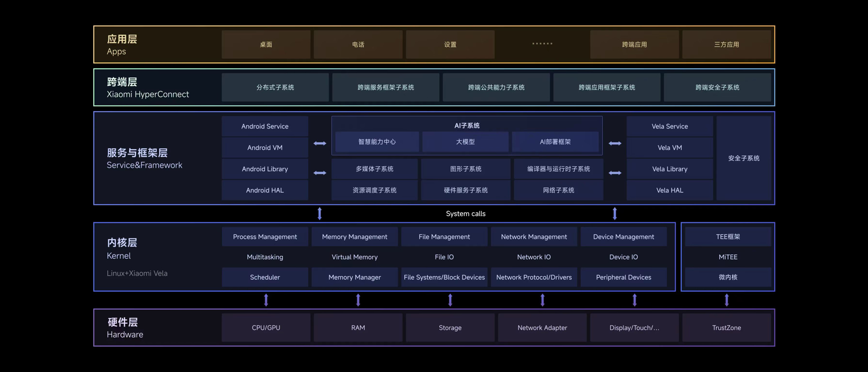
Task: Click the Vela HAL box
Action: [x=670, y=190]
